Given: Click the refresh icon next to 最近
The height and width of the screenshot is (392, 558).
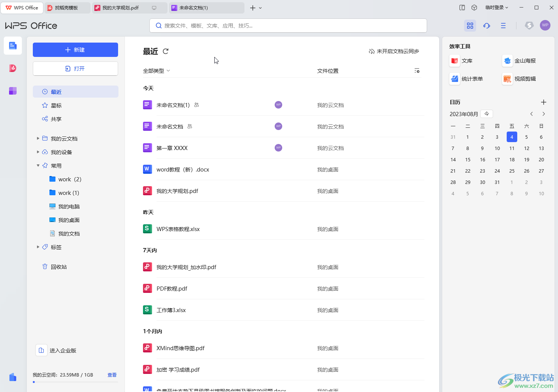Looking at the screenshot, I should [x=166, y=51].
